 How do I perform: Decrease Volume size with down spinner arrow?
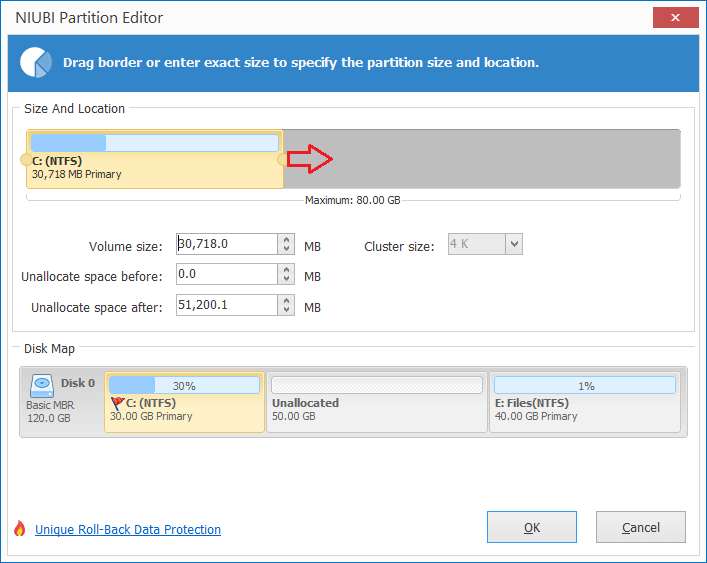click(286, 249)
